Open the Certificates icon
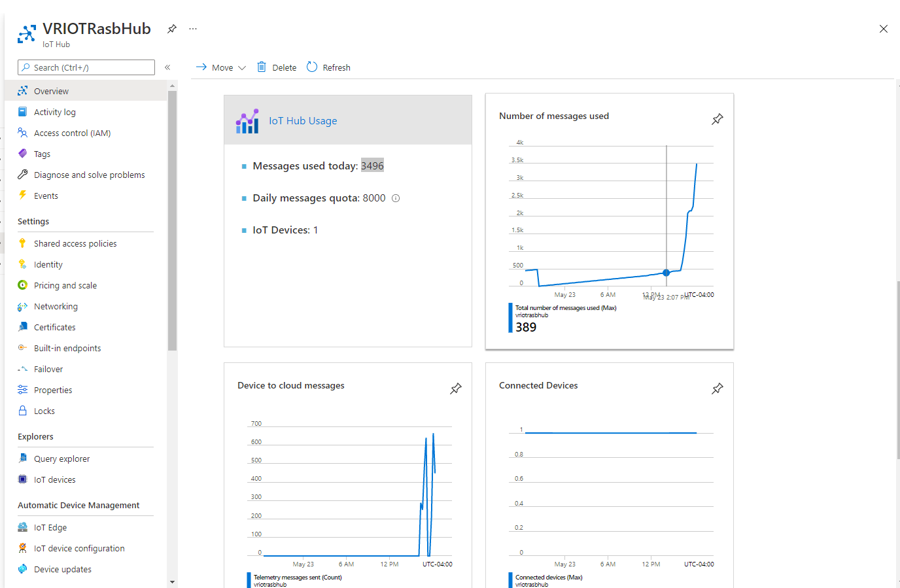Screen dimensions: 900x588 coord(23,327)
